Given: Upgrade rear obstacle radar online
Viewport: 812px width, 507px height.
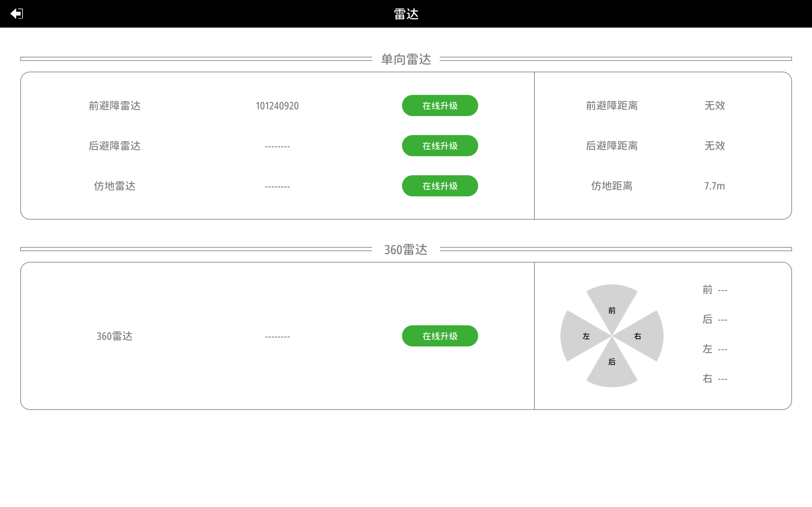Looking at the screenshot, I should (439, 146).
